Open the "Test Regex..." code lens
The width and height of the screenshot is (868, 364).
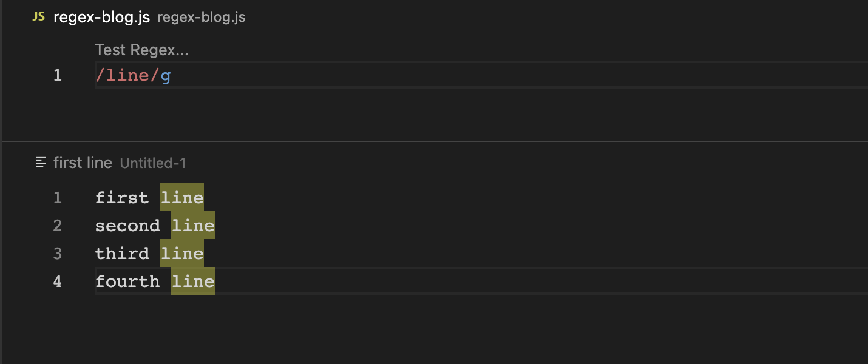(x=142, y=50)
